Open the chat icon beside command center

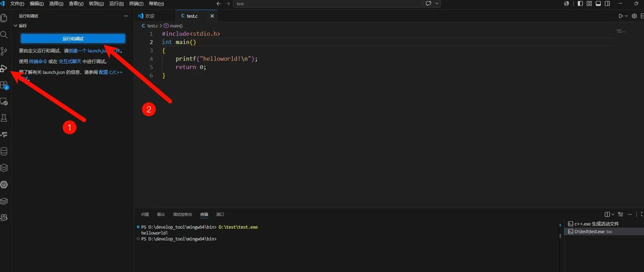click(428, 4)
